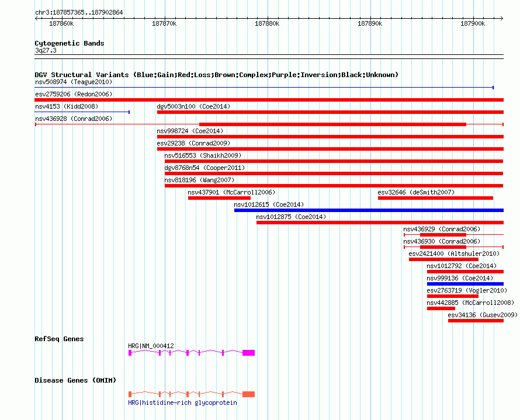Select nsv516553 (Shaikh2009) variant label
520x420 pixels.
click(203, 155)
